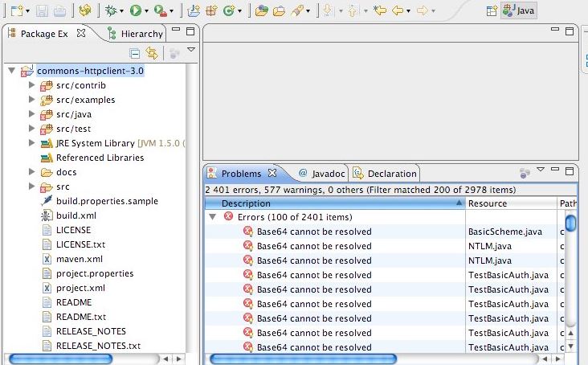Switch to the Package Explorer tab
The height and width of the screenshot is (365, 588).
[44, 34]
